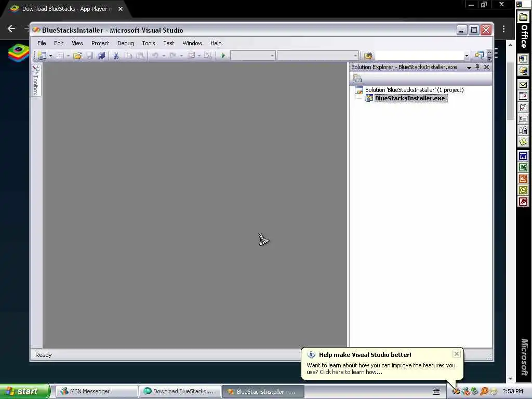Viewport: 532px width, 399px height.
Task: Open the New Project icon dropdown arrow
Action: (x=50, y=56)
